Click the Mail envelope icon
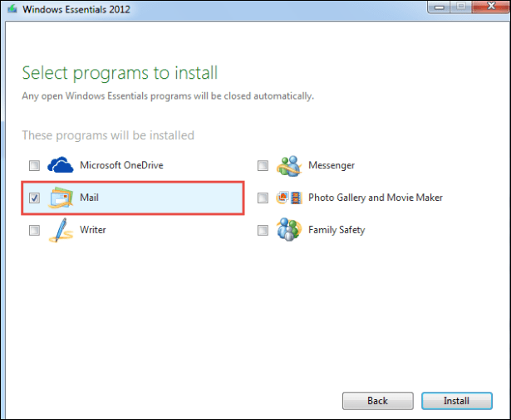The height and width of the screenshot is (420, 511). click(61, 198)
